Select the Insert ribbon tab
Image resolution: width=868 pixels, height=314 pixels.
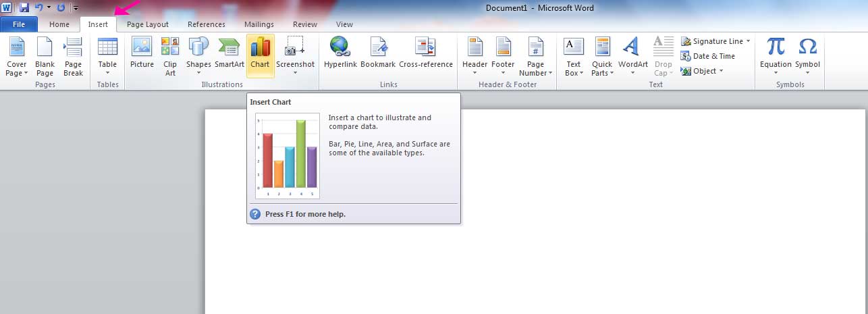[x=98, y=24]
